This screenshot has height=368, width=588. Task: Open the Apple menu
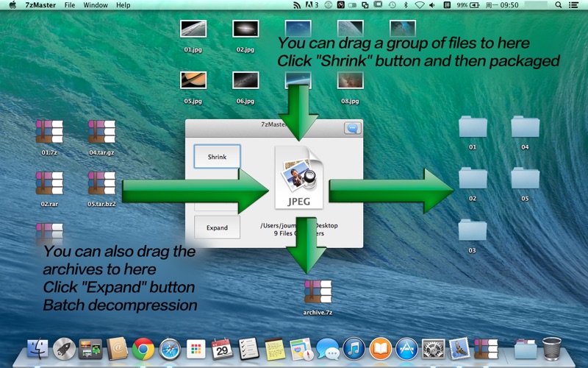[x=12, y=5]
